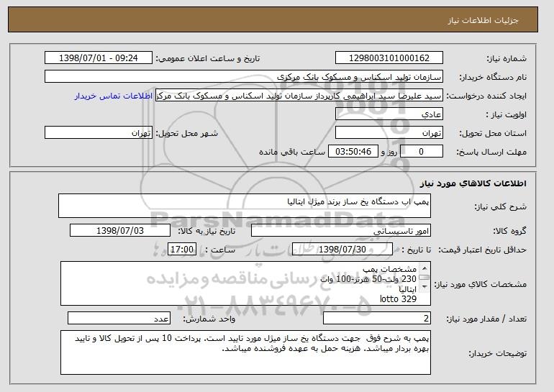This screenshot has height=392, width=554.
Task: Click the 'جزئیات اطلاعات نیاز' header title
Action: (x=483, y=20)
